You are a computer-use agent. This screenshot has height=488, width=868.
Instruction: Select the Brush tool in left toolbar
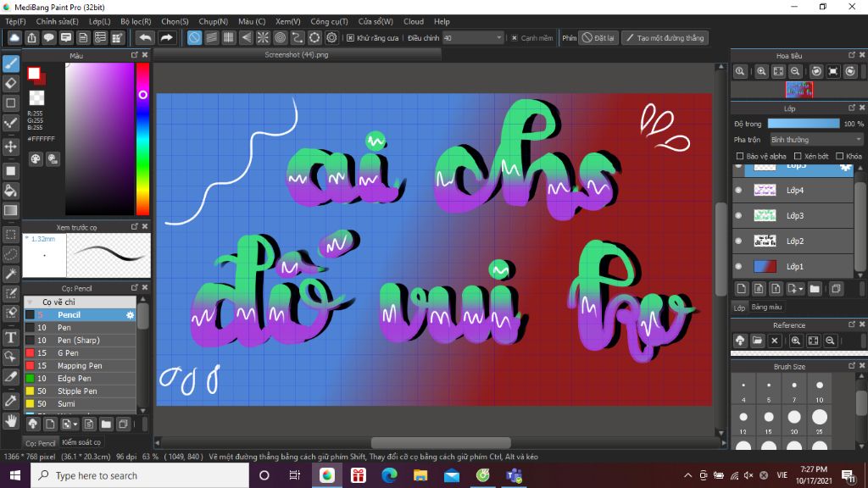pos(11,64)
